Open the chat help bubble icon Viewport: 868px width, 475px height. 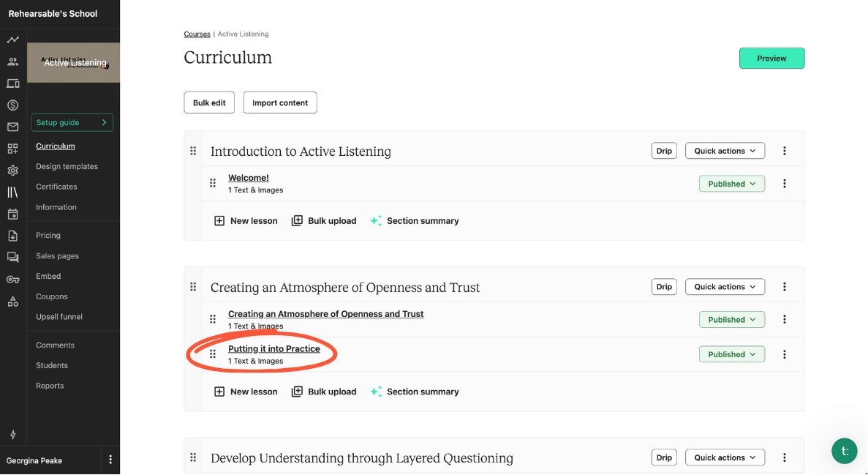(844, 451)
